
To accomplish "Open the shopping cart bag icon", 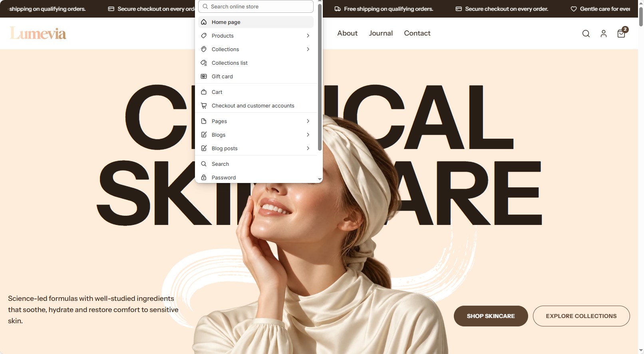I will [622, 33].
